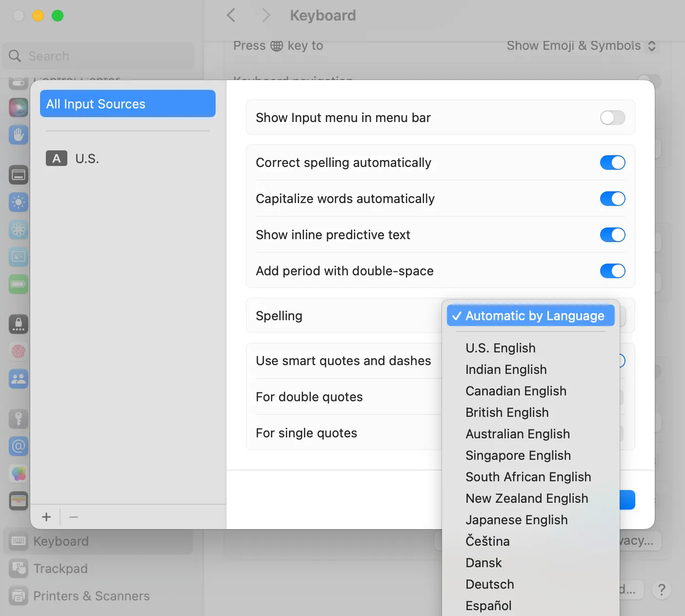Pick Indian English spelling option
685x616 pixels.
[x=530, y=370]
